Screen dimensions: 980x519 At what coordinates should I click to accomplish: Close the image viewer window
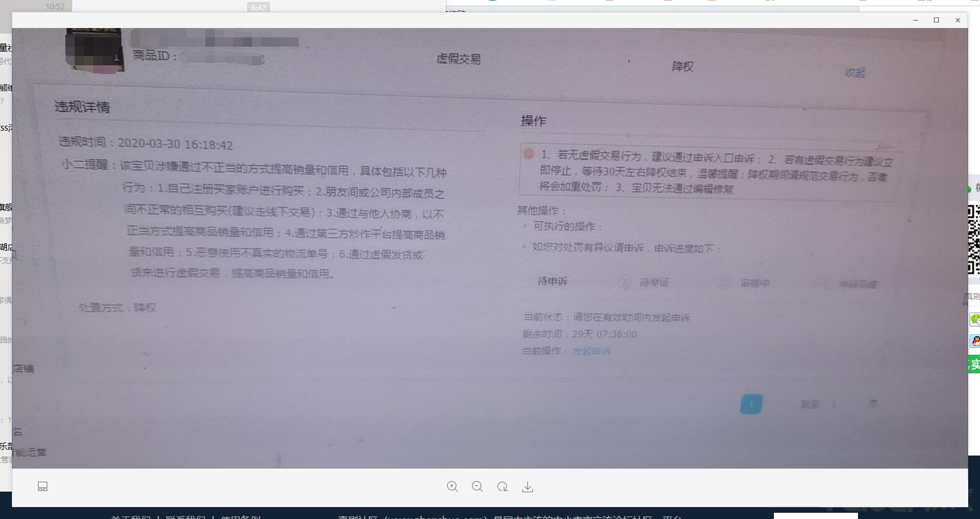[x=958, y=20]
